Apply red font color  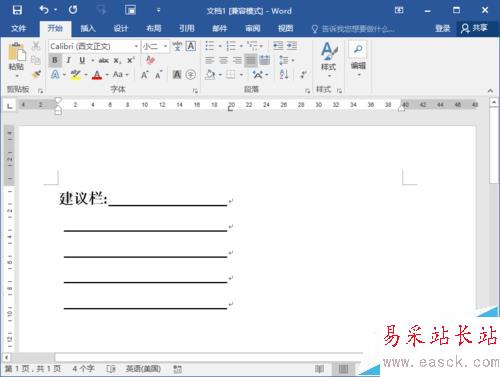click(97, 75)
